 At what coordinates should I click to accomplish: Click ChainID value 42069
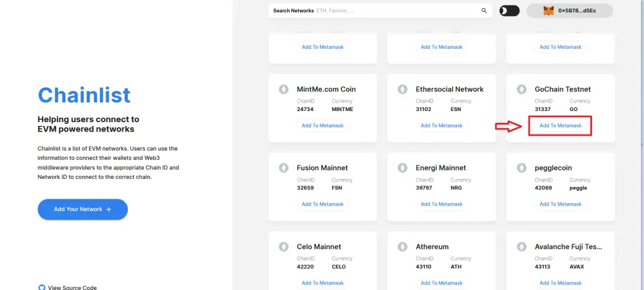click(x=543, y=188)
